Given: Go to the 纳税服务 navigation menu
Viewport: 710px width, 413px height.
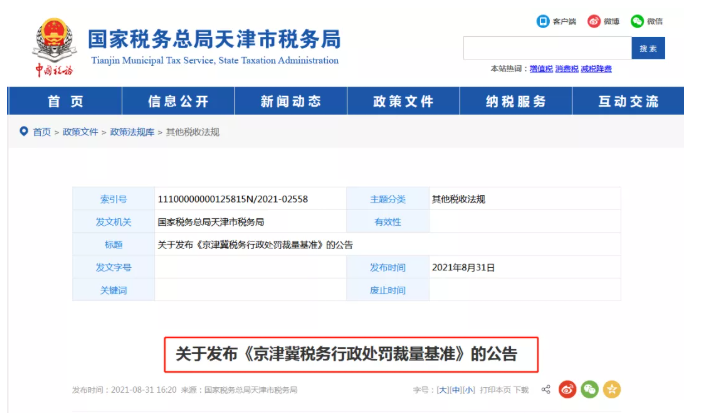Looking at the screenshot, I should click(x=516, y=101).
